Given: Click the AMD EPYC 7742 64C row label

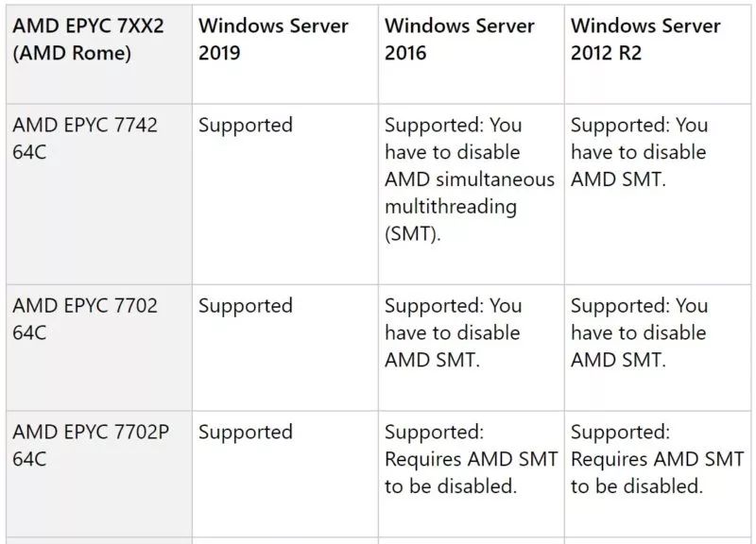Looking at the screenshot, I should pyautogui.click(x=85, y=139).
